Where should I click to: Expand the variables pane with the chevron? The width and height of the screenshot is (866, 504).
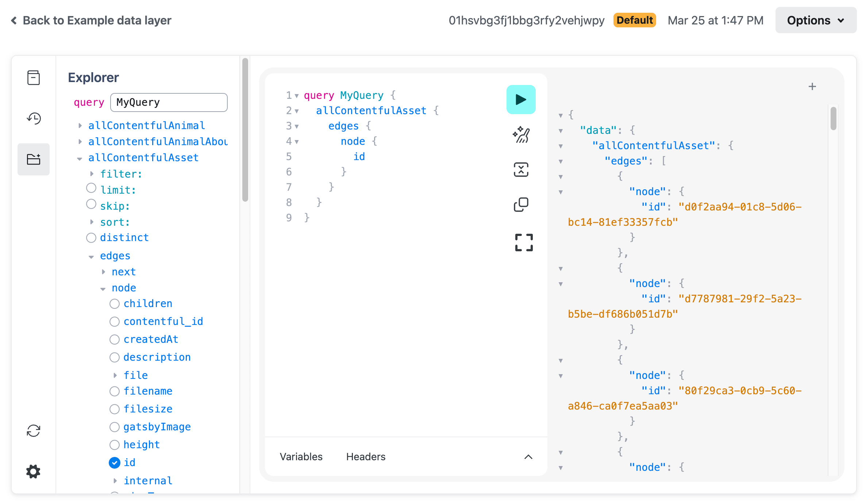(528, 457)
